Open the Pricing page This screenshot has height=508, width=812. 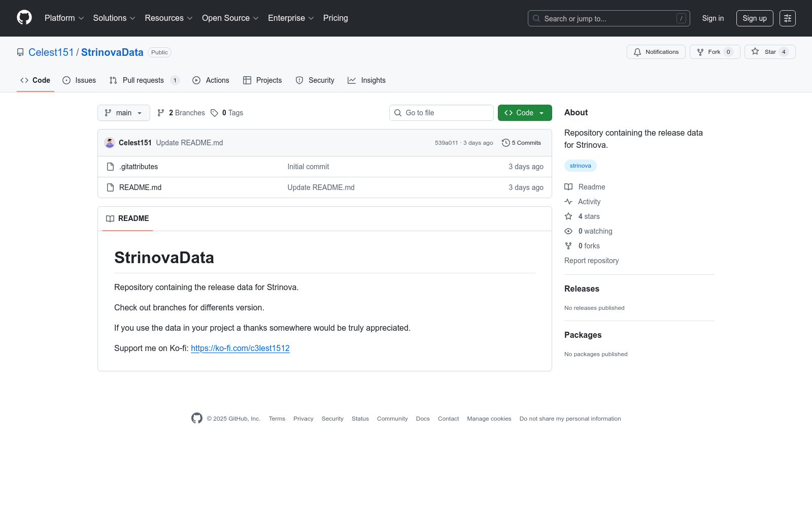[335, 18]
